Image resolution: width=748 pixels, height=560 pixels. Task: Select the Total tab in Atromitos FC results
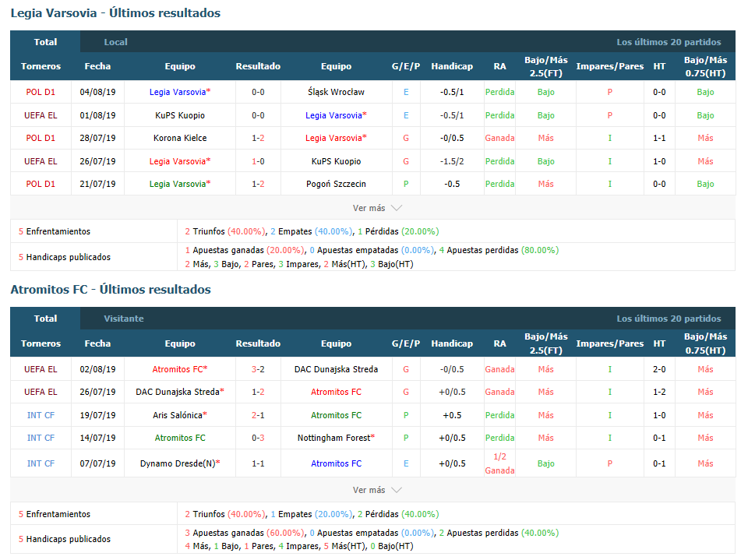pyautogui.click(x=45, y=319)
